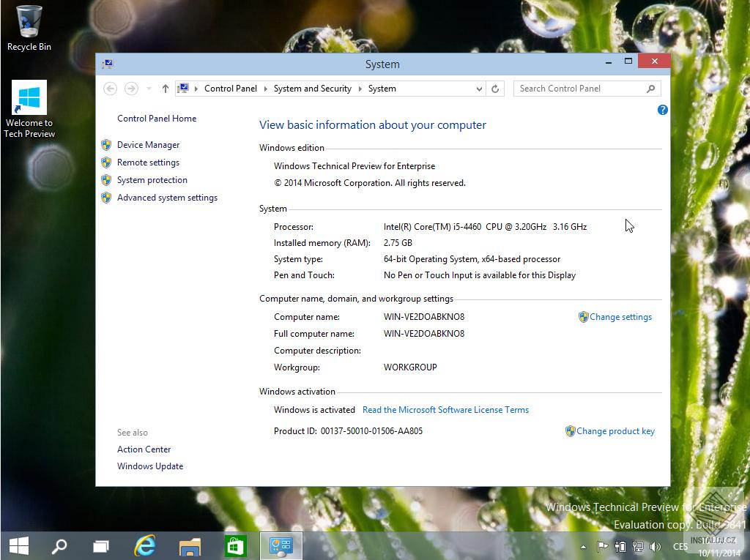750x560 pixels.
Task: Open System protection settings
Action: (152, 179)
